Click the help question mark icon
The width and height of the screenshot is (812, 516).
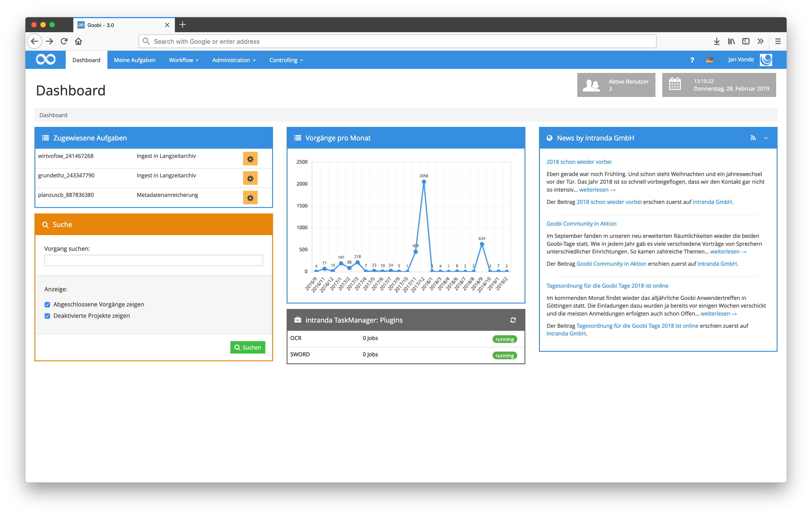692,60
